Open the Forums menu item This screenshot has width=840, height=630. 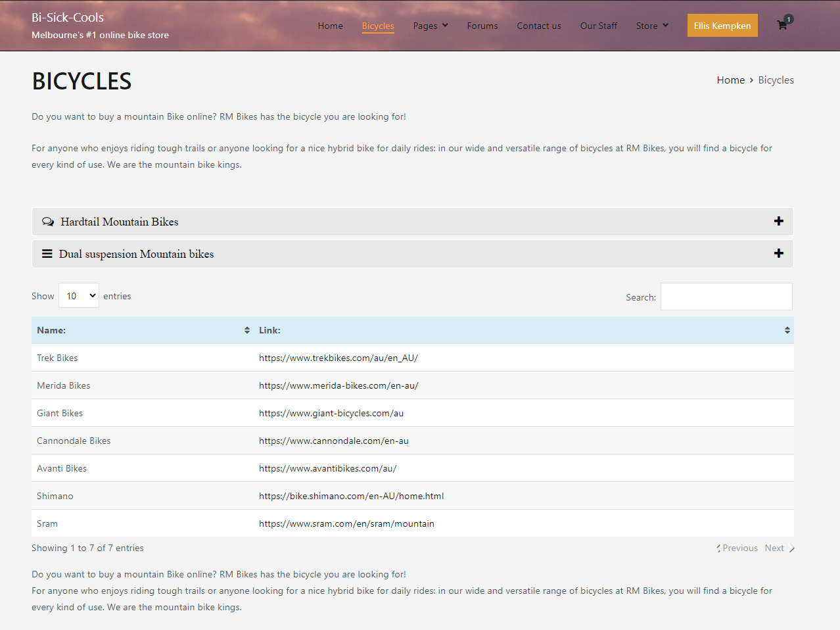pos(482,26)
